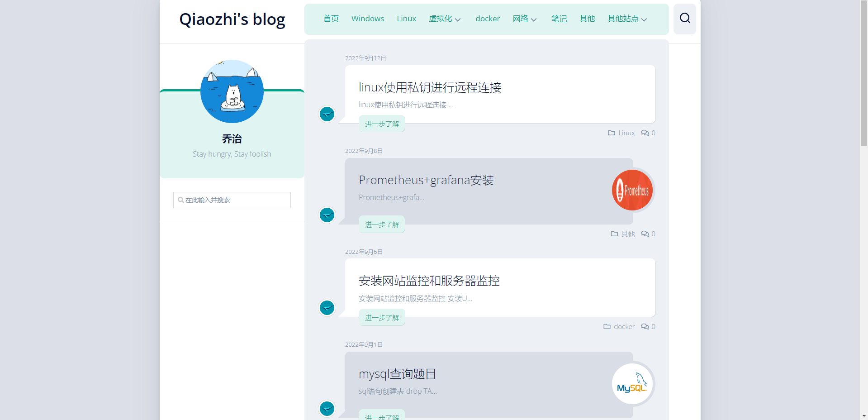
Task: Click the Qiaozhi's blog site title
Action: tap(232, 19)
